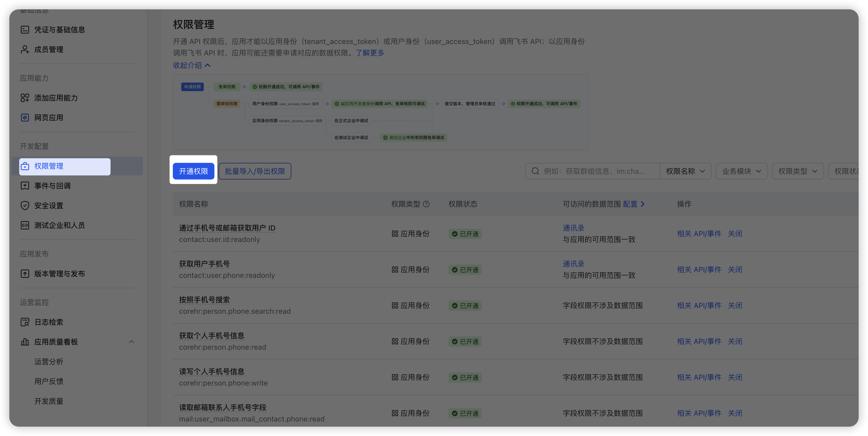Click the 网页应用 icon in sidebar
868x436 pixels.
[x=25, y=118]
